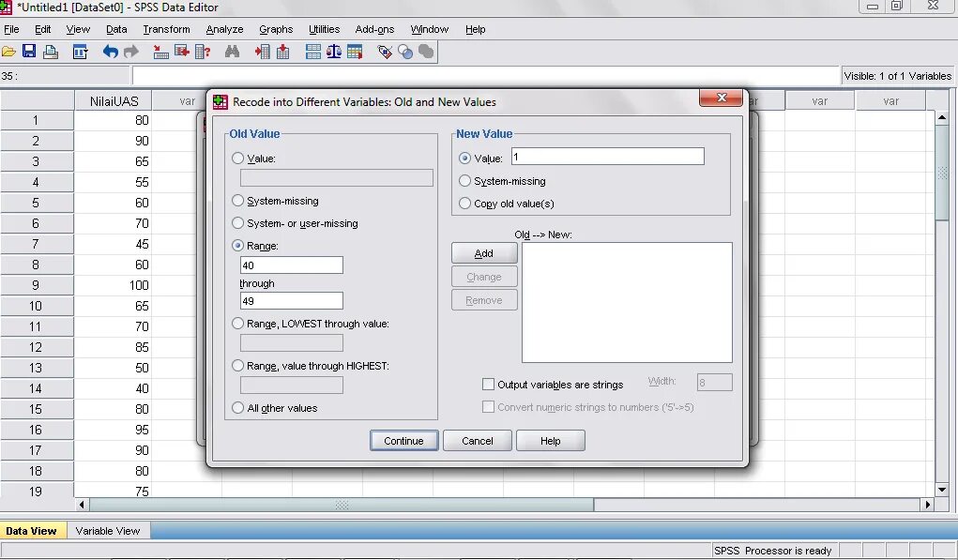Viewport: 958px width, 560px height.
Task: Click vertical scrollbar down arrow in data grid
Action: tap(941, 489)
